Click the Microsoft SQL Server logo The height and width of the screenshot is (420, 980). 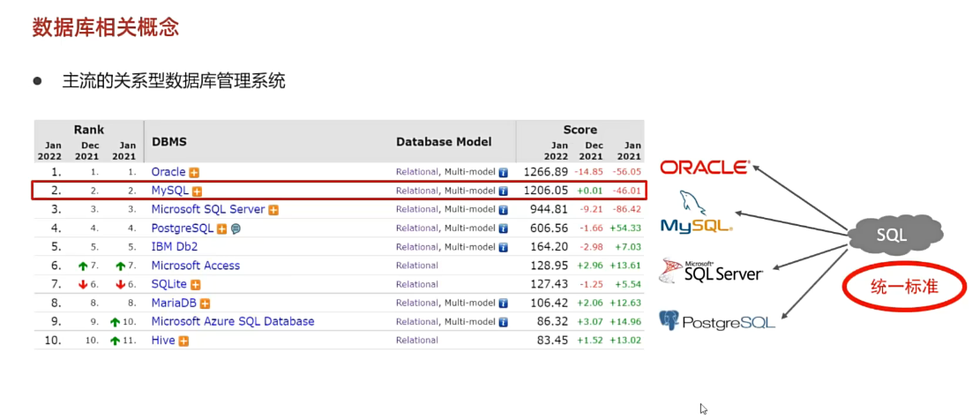pyautogui.click(x=711, y=271)
